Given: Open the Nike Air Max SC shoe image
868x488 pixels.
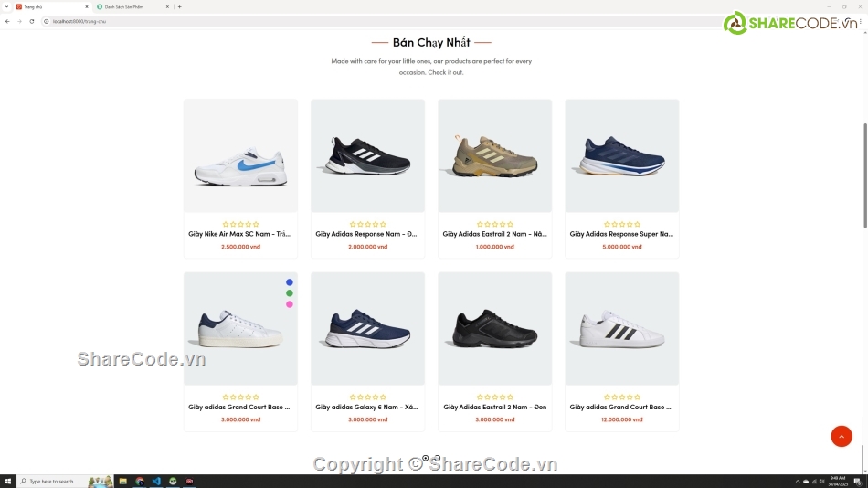Looking at the screenshot, I should click(240, 155).
